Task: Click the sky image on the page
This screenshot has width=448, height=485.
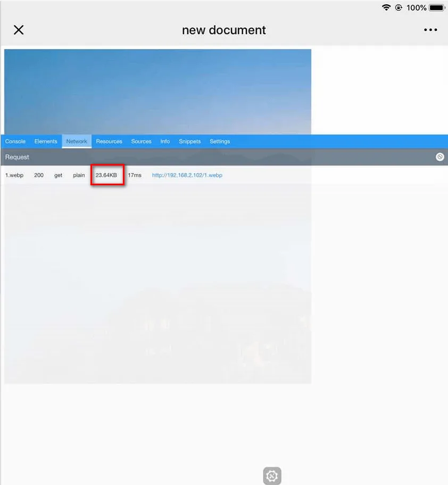Action: pos(157,92)
